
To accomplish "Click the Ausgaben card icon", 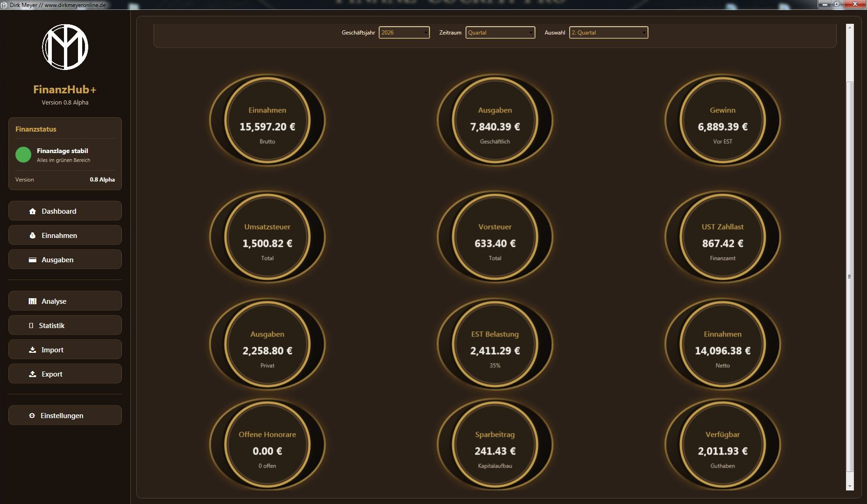I will 32,260.
